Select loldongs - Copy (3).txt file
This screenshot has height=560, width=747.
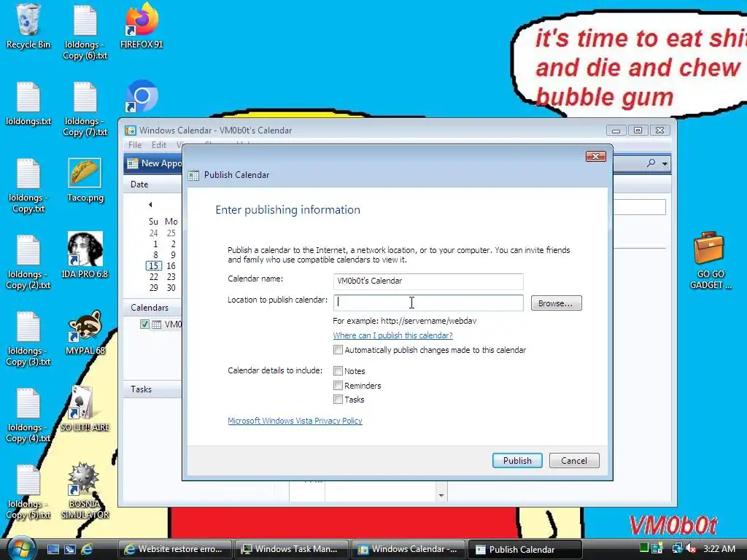(28, 338)
